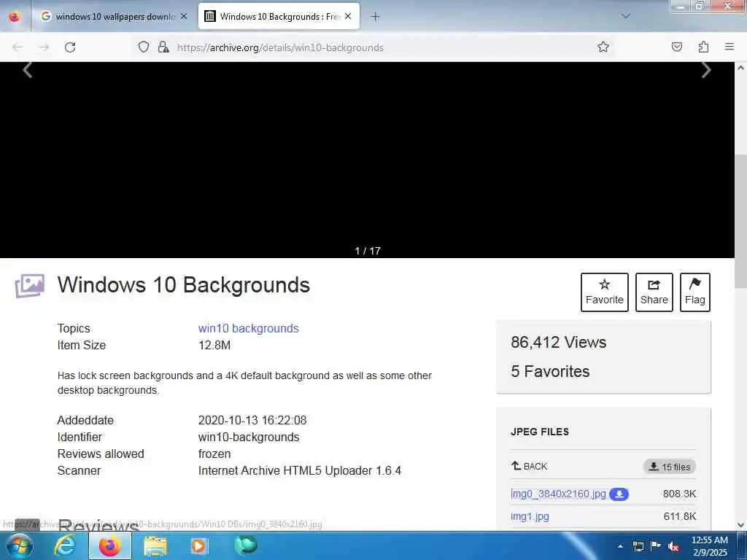Open a new tab with plus button
The width and height of the screenshot is (747, 560).
coord(375,17)
